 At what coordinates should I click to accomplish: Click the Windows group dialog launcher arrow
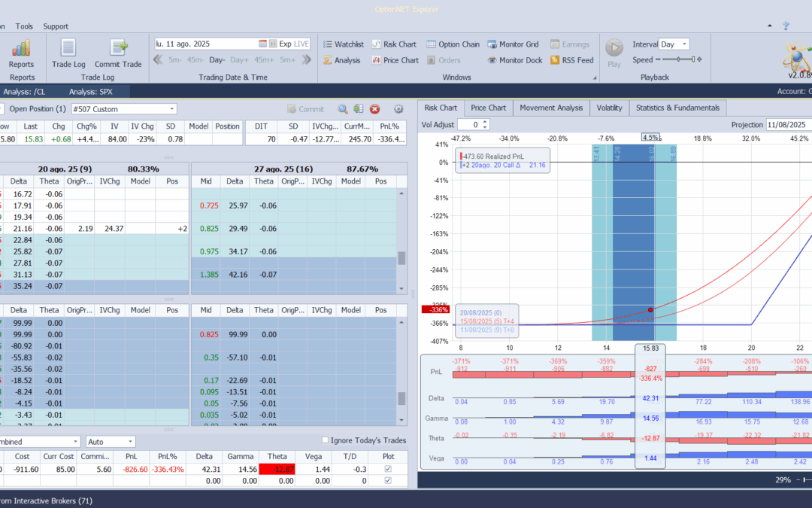[x=595, y=78]
